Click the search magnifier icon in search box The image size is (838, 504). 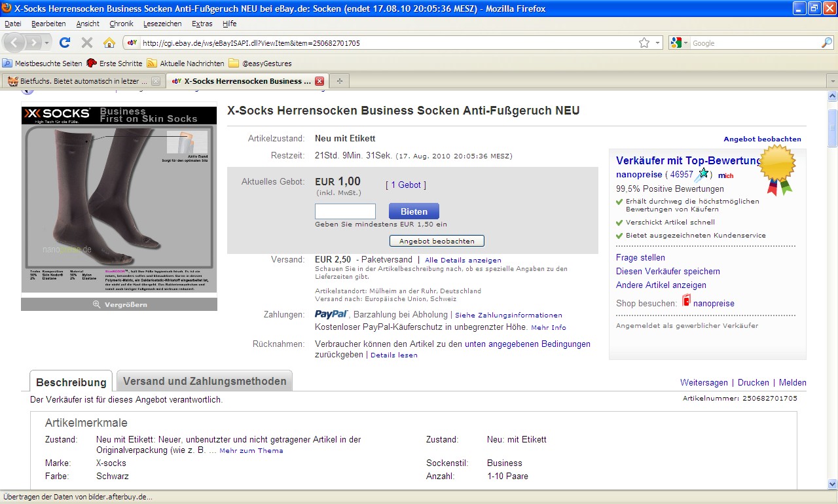tap(827, 43)
